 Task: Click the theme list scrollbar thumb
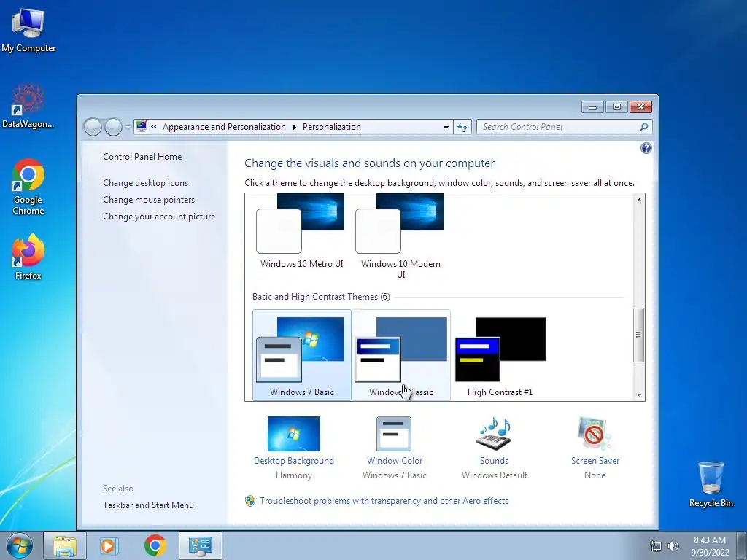[639, 335]
